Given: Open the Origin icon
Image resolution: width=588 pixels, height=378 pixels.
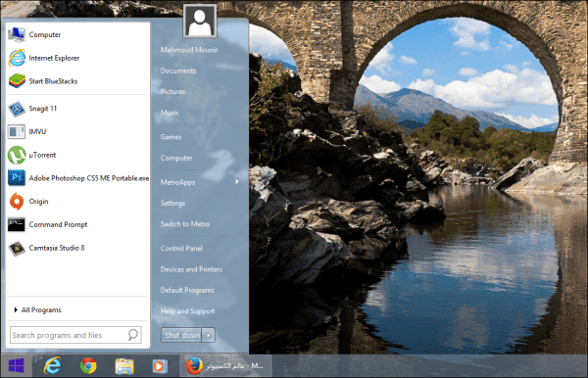Looking at the screenshot, I should (17, 201).
